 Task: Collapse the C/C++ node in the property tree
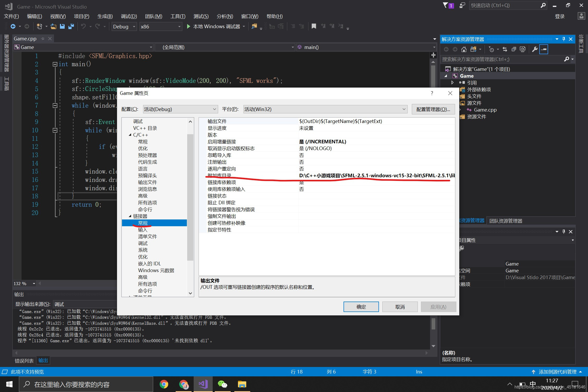point(130,135)
